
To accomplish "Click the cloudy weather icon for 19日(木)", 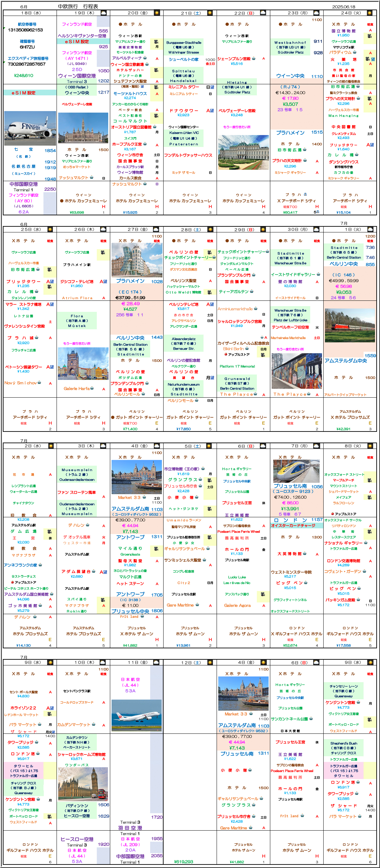I will 103,13.
